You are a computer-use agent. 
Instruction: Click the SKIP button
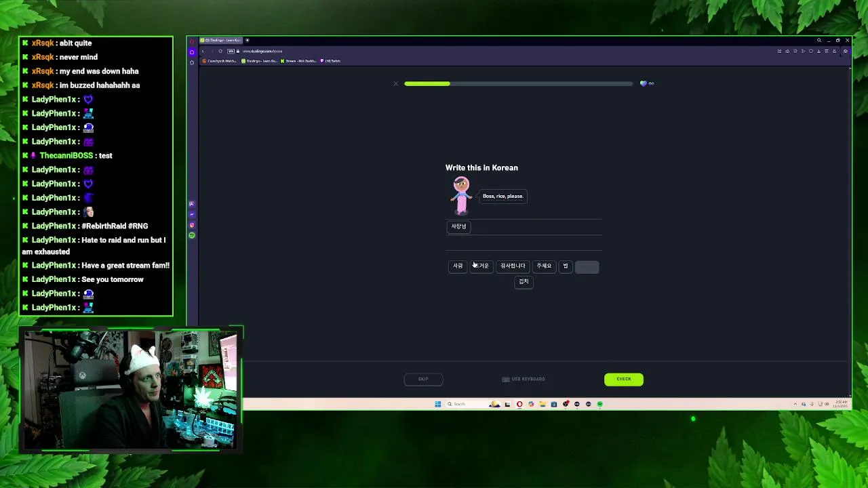pyautogui.click(x=423, y=379)
